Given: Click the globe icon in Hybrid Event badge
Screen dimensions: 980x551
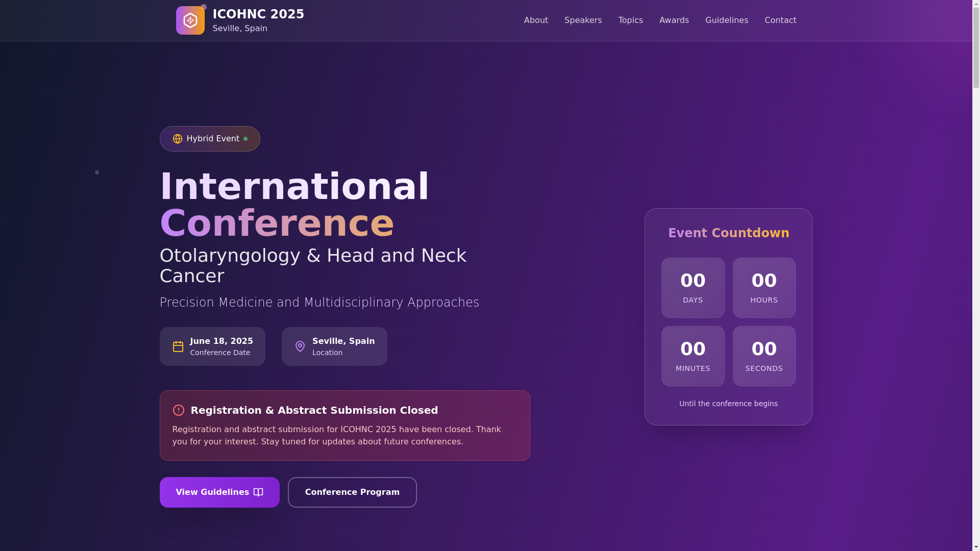Looking at the screenshot, I should 178,139.
